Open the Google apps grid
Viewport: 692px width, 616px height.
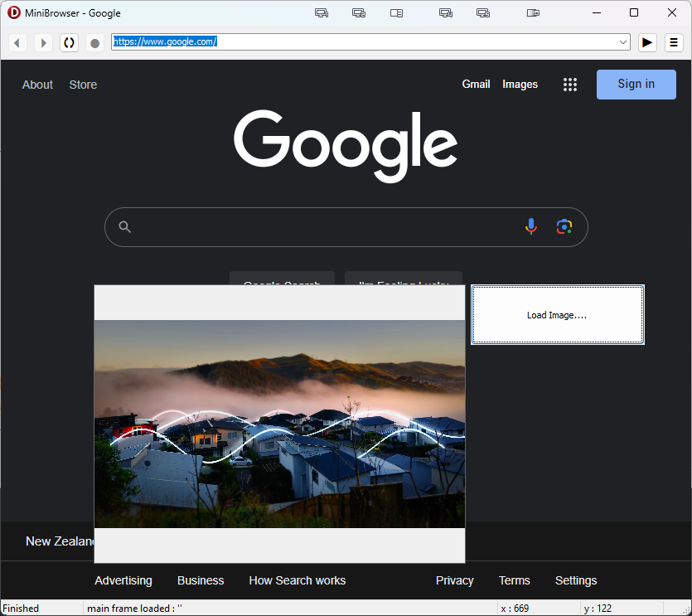[x=570, y=85]
